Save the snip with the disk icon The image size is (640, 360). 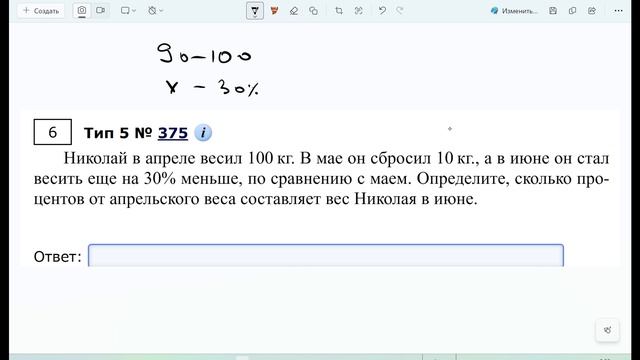pos(553,11)
